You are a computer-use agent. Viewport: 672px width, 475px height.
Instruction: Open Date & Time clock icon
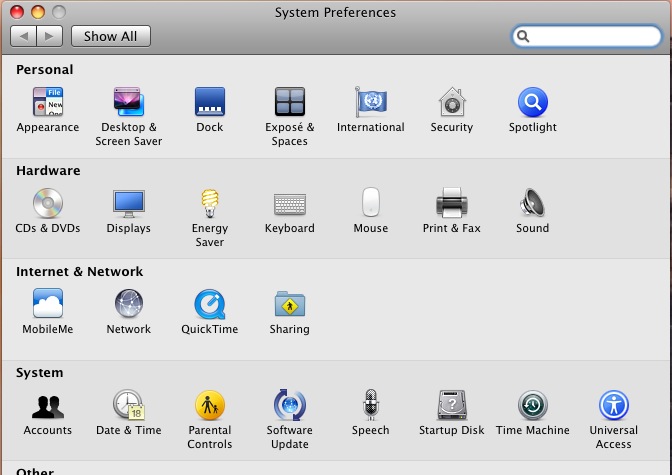coord(129,405)
